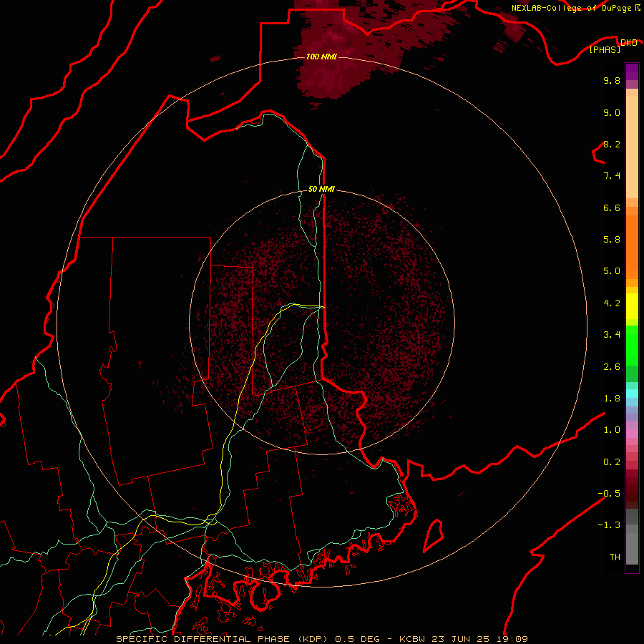
Task: Click the 8.2 legend value
Action: pos(612,144)
